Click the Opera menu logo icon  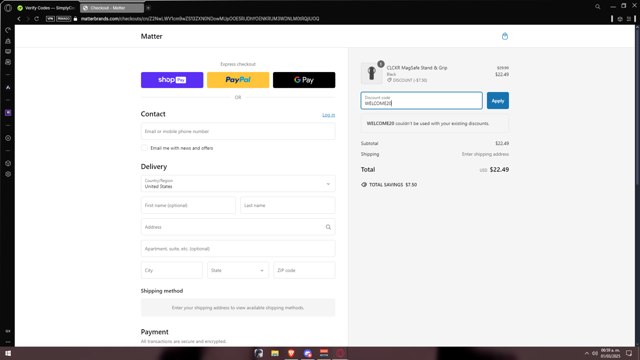click(x=8, y=8)
